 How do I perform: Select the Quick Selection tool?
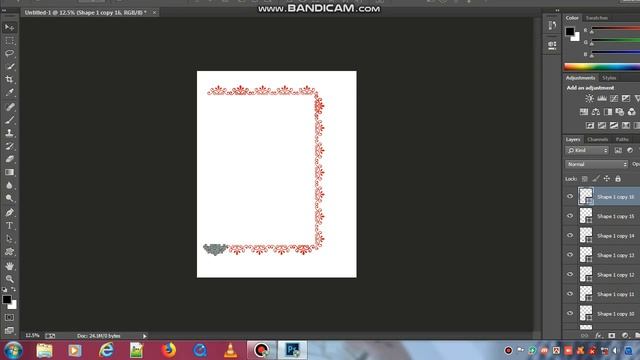tap(9, 66)
